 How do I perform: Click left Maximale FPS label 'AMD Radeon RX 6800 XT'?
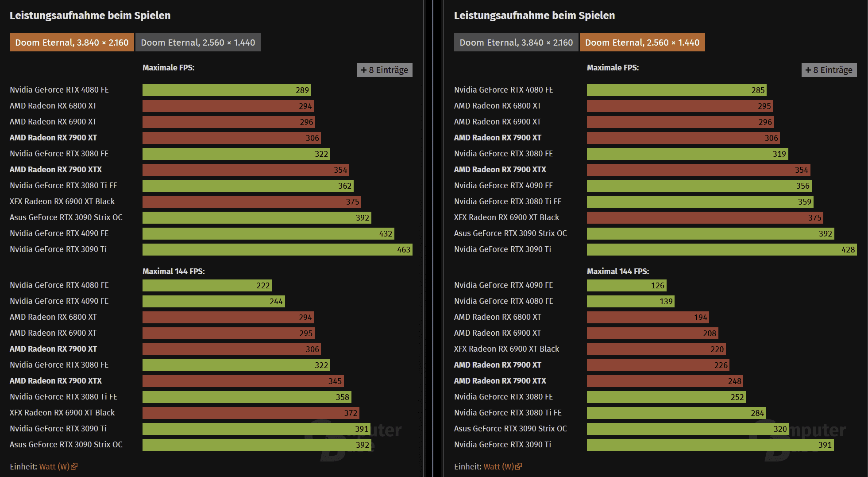pos(53,106)
